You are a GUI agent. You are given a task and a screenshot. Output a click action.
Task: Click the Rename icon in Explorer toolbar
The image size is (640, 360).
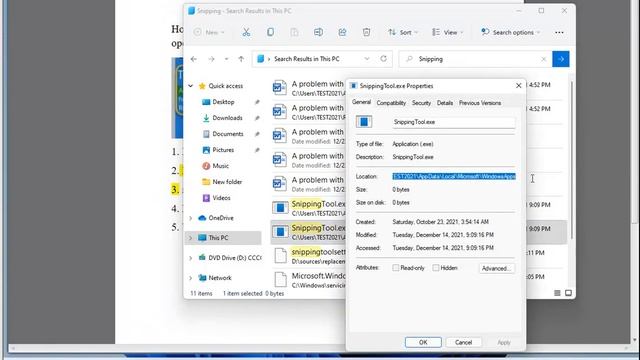[x=318, y=32]
